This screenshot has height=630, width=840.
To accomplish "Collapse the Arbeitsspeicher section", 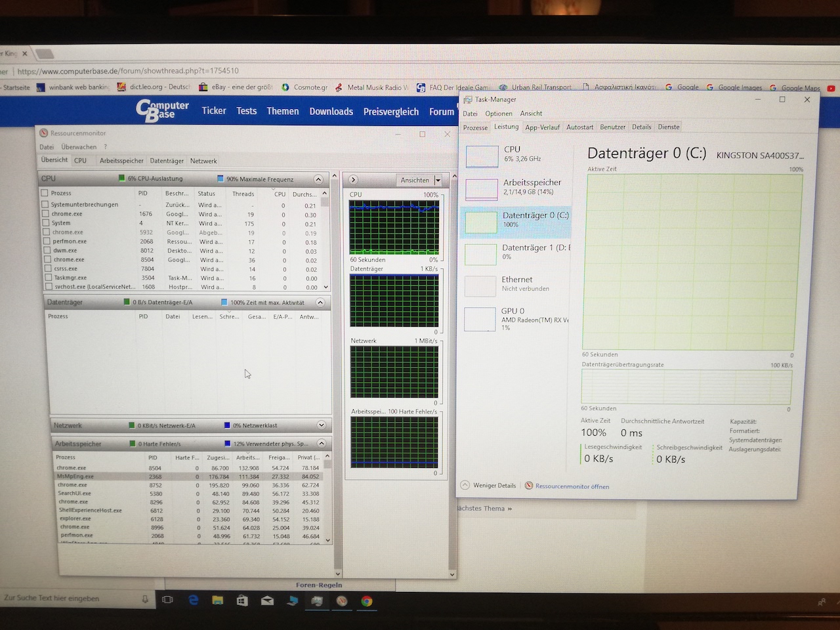I will click(322, 444).
